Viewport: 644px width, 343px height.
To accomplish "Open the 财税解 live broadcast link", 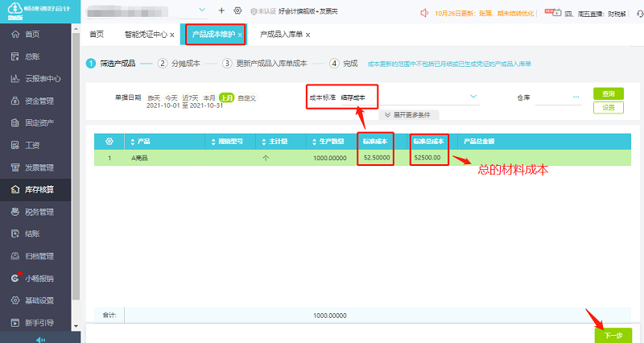I will [595, 14].
